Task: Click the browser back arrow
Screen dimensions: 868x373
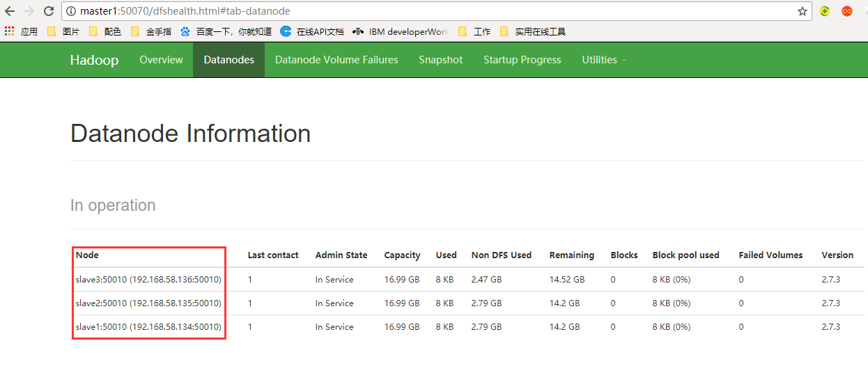Action: (x=10, y=11)
